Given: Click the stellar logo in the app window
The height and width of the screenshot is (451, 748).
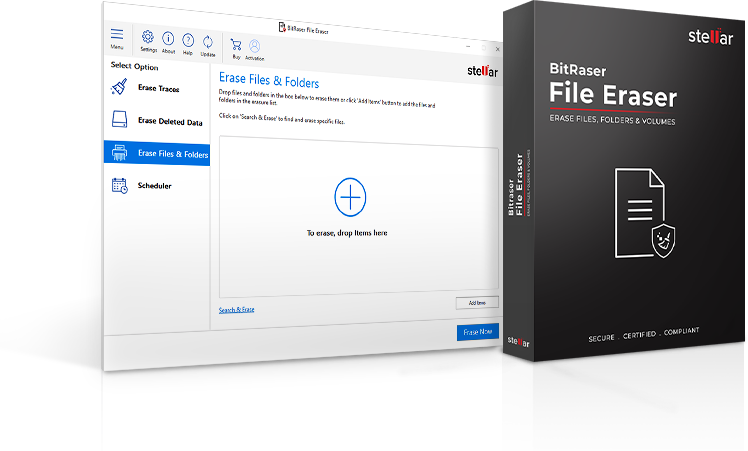Looking at the screenshot, I should [482, 71].
